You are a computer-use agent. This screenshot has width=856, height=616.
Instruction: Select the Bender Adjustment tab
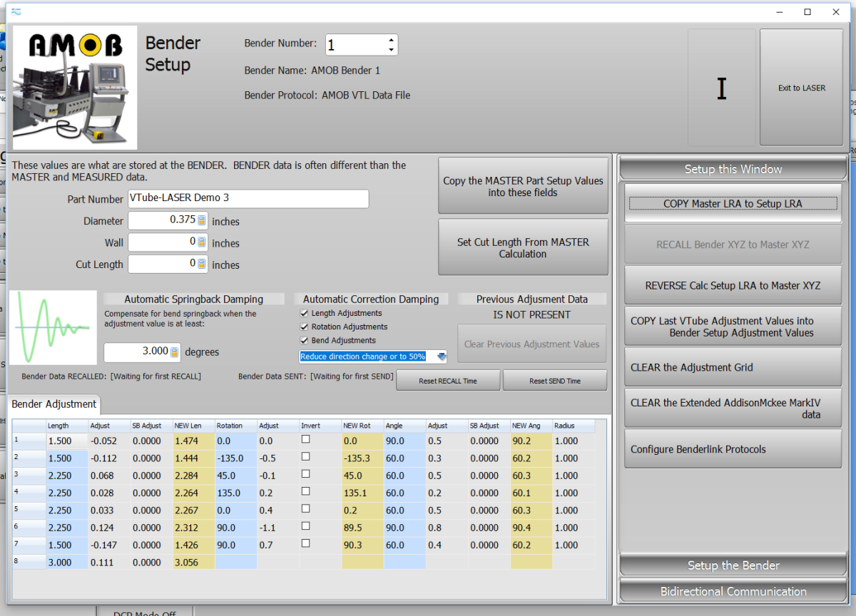tap(53, 404)
